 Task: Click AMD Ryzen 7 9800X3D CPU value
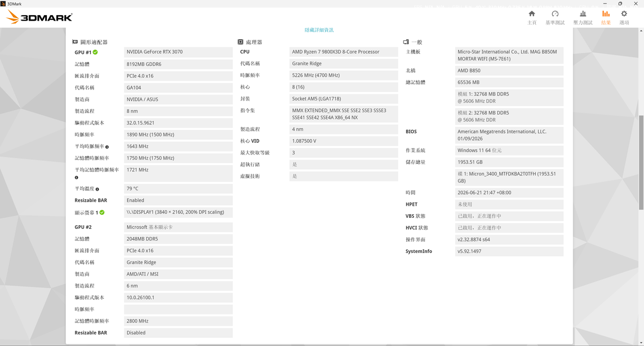pyautogui.click(x=344, y=52)
